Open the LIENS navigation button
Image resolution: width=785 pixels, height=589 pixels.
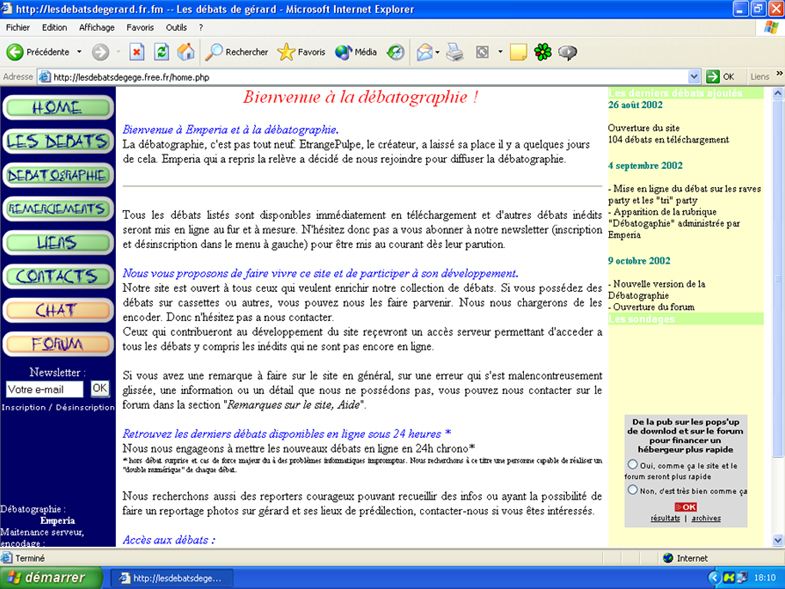click(x=58, y=242)
